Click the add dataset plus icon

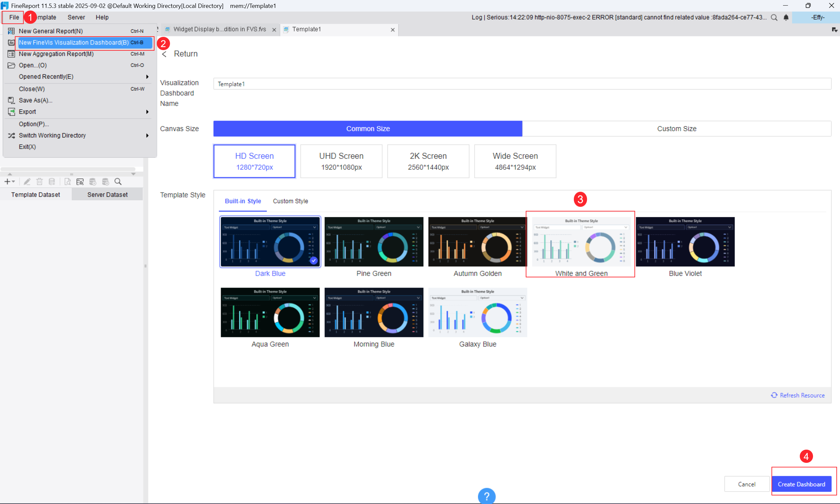[7, 182]
